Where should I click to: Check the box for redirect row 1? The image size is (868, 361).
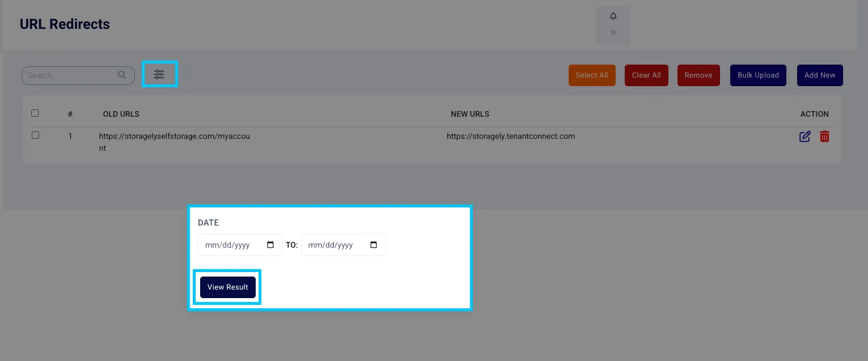tap(35, 135)
